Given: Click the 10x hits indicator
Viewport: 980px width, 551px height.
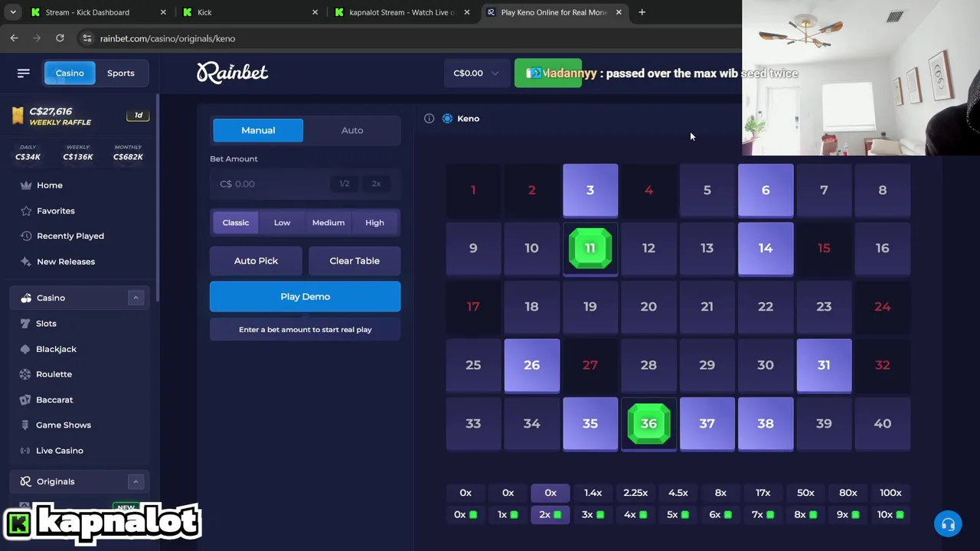Looking at the screenshot, I should pos(890,515).
